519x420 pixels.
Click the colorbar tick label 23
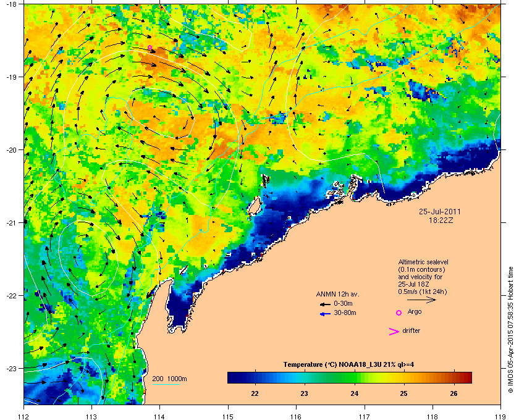pos(304,393)
